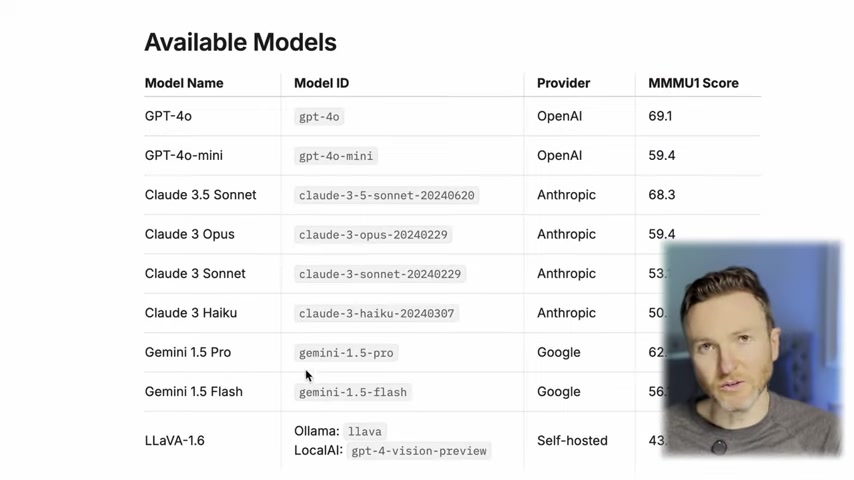
Task: Click the gpt-4o model ID code
Action: (x=319, y=117)
